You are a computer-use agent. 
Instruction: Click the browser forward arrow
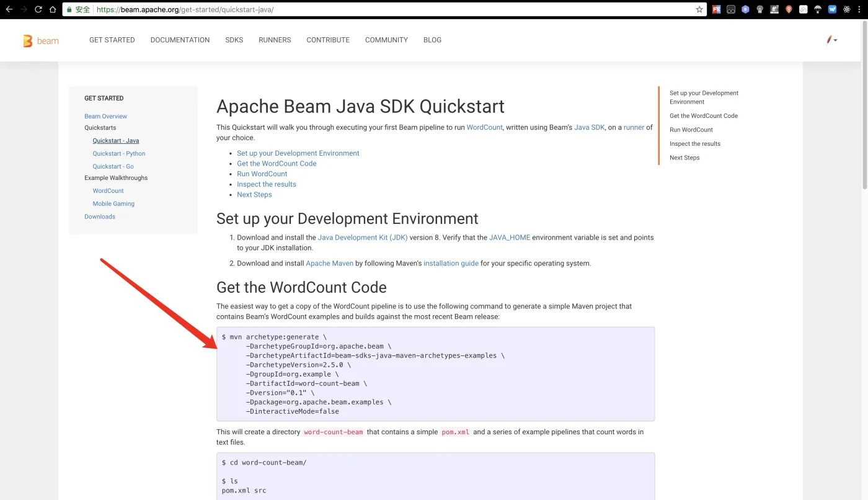[x=24, y=9]
